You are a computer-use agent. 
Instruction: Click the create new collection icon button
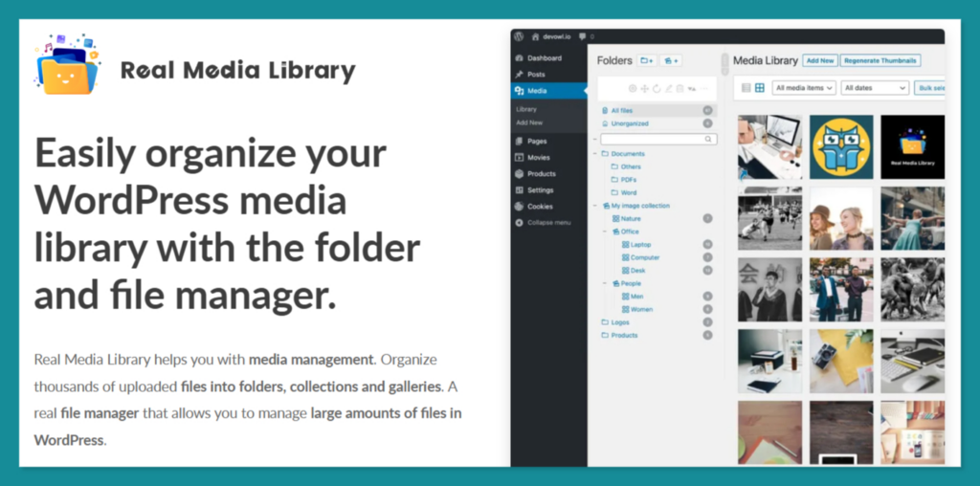pyautogui.click(x=671, y=60)
